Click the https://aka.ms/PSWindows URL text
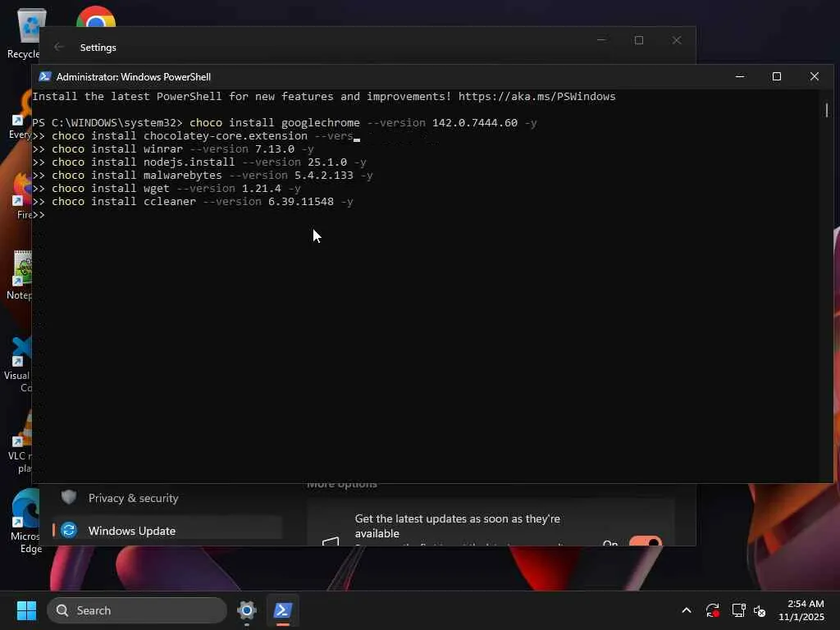 536,97
